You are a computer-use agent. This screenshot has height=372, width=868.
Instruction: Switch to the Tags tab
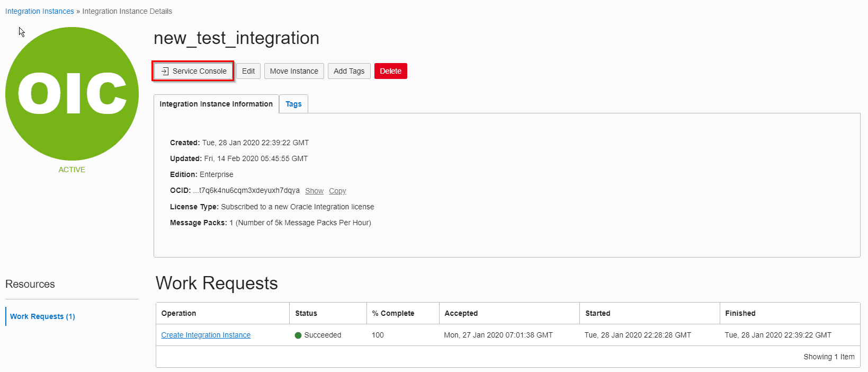click(293, 104)
